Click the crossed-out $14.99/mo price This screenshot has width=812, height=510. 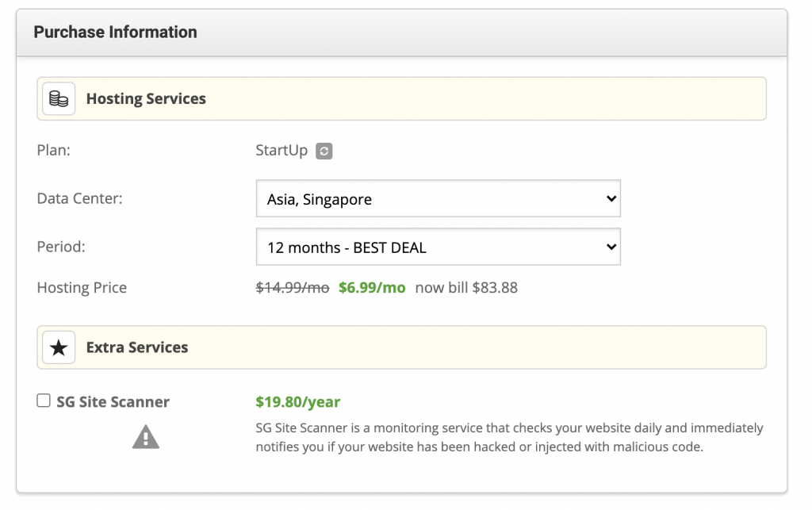(292, 288)
